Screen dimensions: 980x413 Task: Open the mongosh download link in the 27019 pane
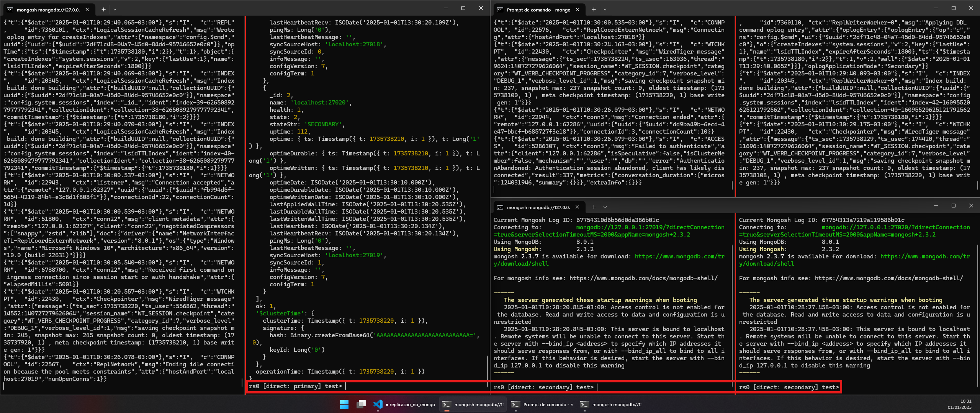tap(680, 256)
